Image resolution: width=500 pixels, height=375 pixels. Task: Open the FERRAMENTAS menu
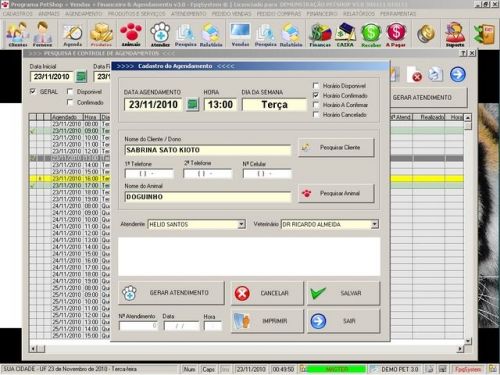click(x=398, y=14)
